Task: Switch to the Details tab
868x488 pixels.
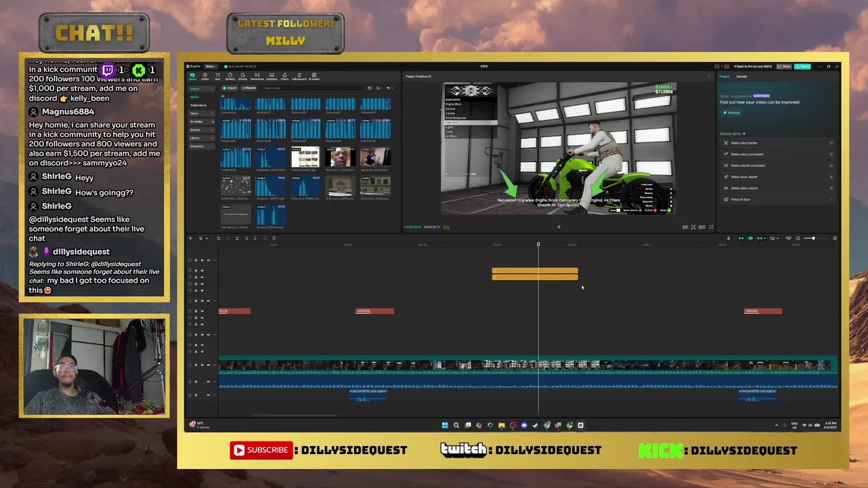Action: coord(742,77)
